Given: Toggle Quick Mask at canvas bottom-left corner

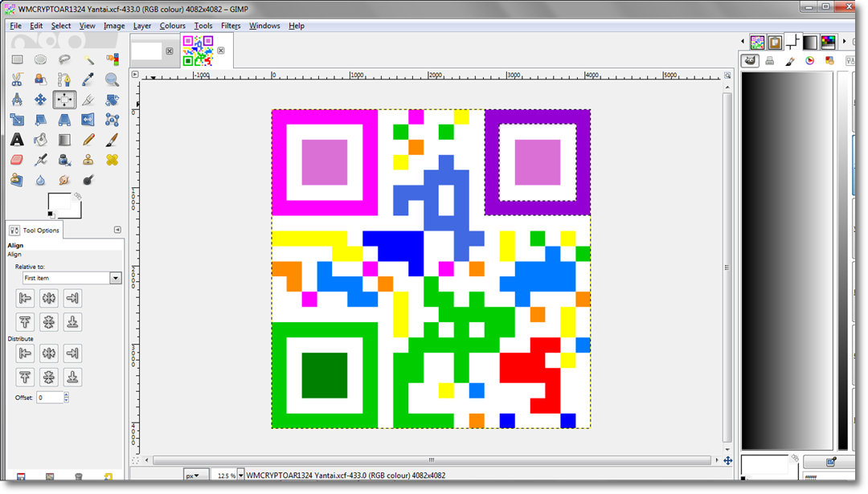Looking at the screenshot, I should [x=135, y=460].
